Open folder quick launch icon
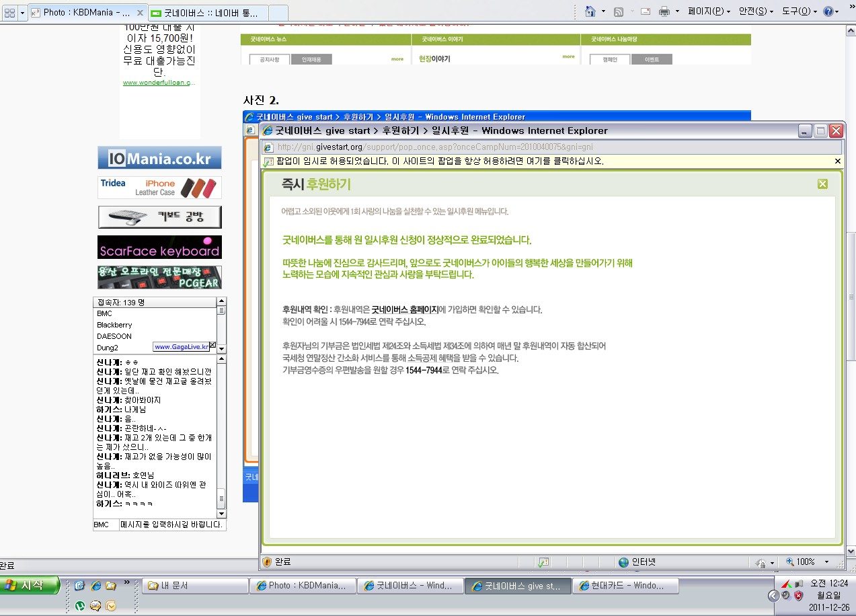The height and width of the screenshot is (616, 856). click(111, 586)
